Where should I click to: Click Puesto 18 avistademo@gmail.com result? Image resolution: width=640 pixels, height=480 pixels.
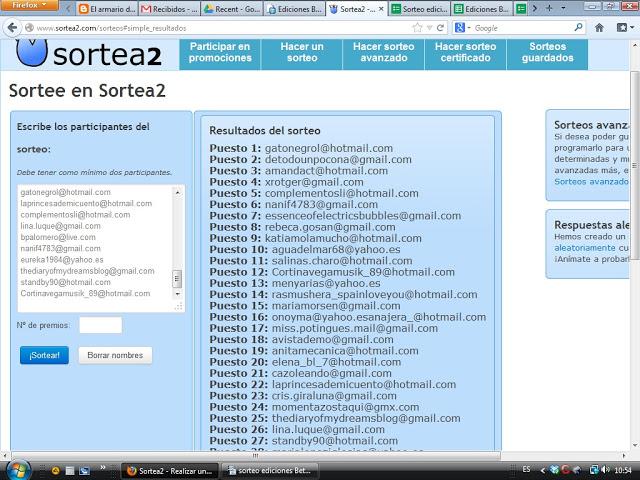pyautogui.click(x=302, y=340)
